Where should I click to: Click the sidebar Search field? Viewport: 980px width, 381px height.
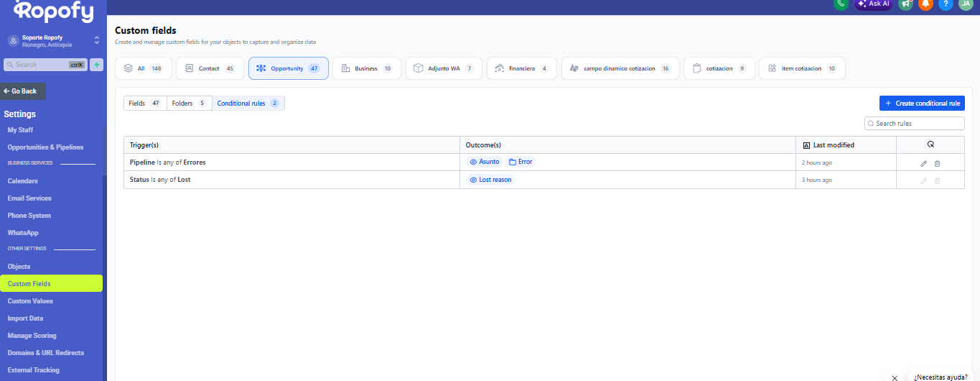[x=46, y=65]
